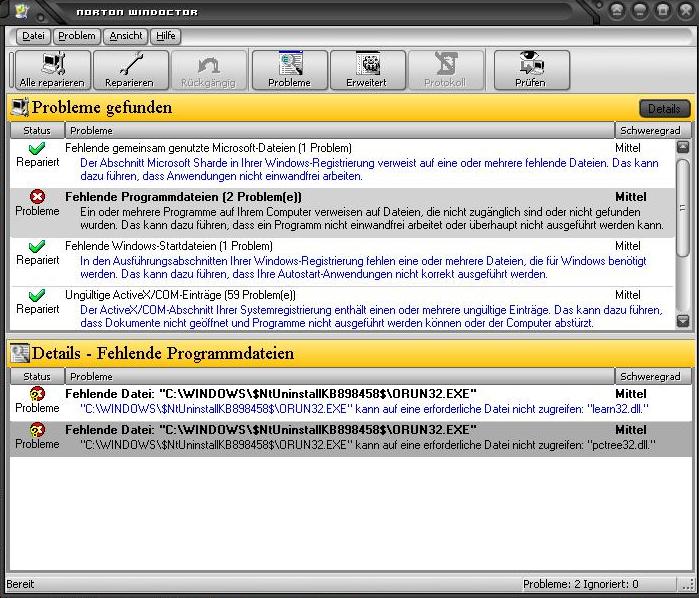Sort details list by Probleme column
Viewport: 699px width, 598px height.
tap(340, 376)
